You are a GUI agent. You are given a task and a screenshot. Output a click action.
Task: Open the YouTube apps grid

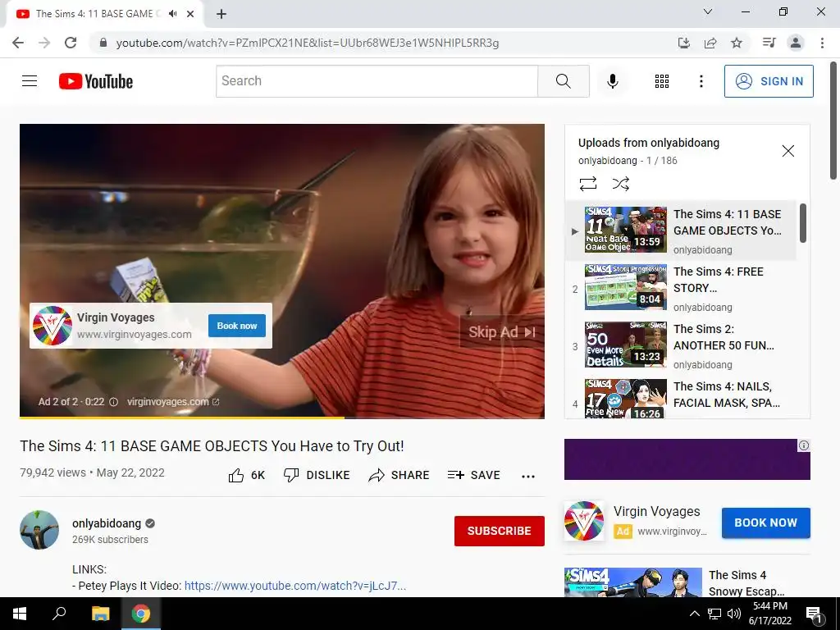coord(662,81)
